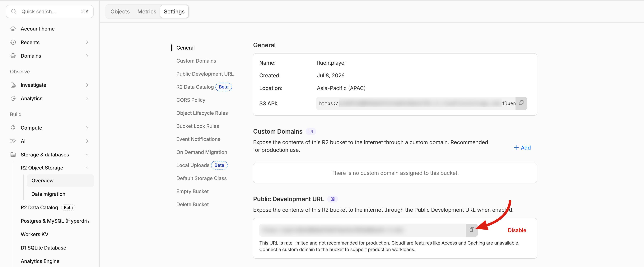This screenshot has width=644, height=267.
Task: Click the Domains globe icon
Action: pyautogui.click(x=13, y=56)
